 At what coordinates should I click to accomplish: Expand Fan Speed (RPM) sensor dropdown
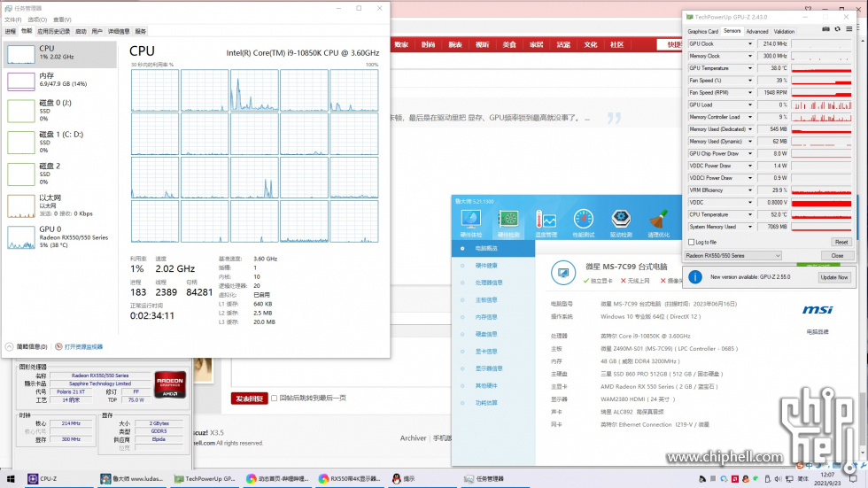pos(750,92)
